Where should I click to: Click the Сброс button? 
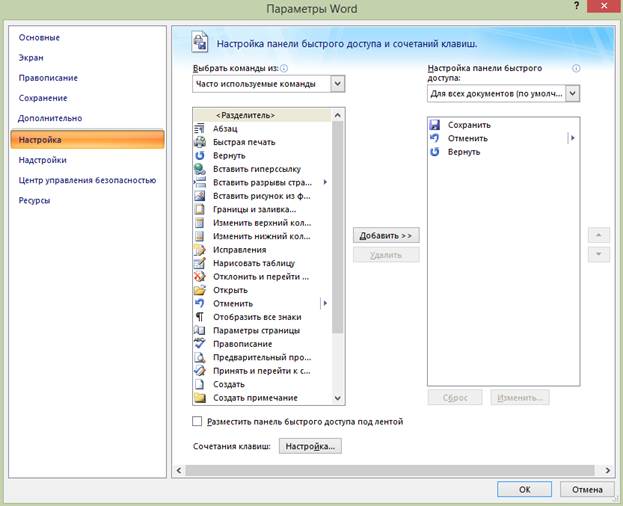point(455,398)
